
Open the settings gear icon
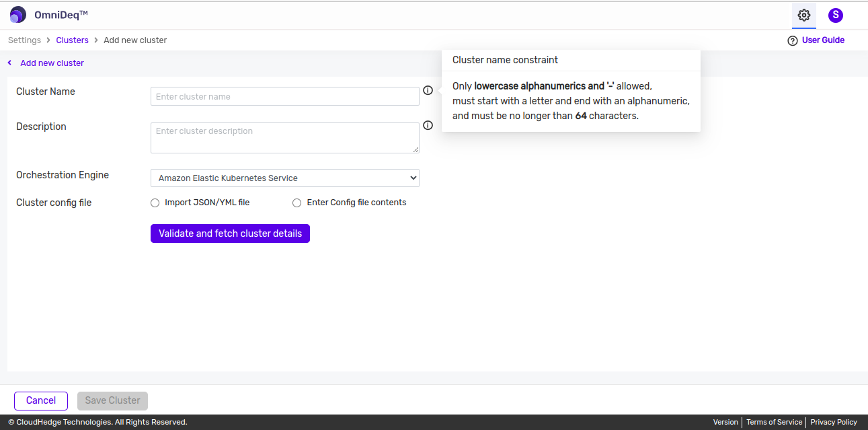pos(803,15)
